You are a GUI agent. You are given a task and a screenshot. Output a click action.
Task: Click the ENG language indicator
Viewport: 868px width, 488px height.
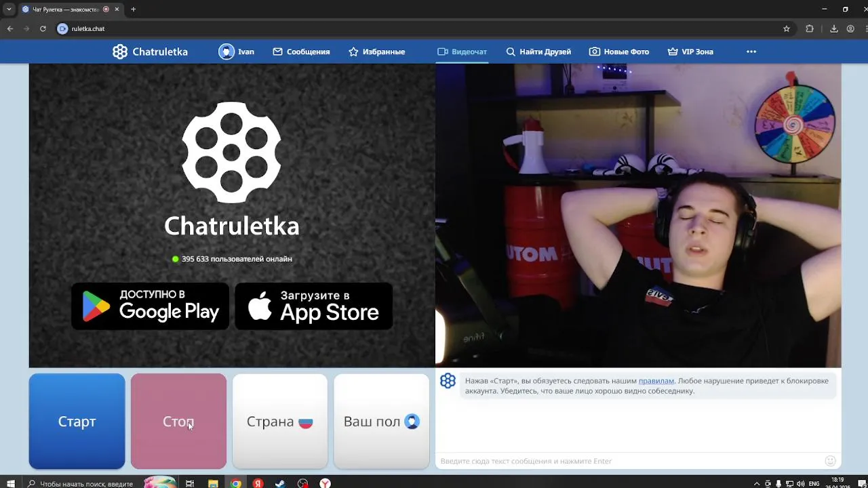tap(814, 483)
